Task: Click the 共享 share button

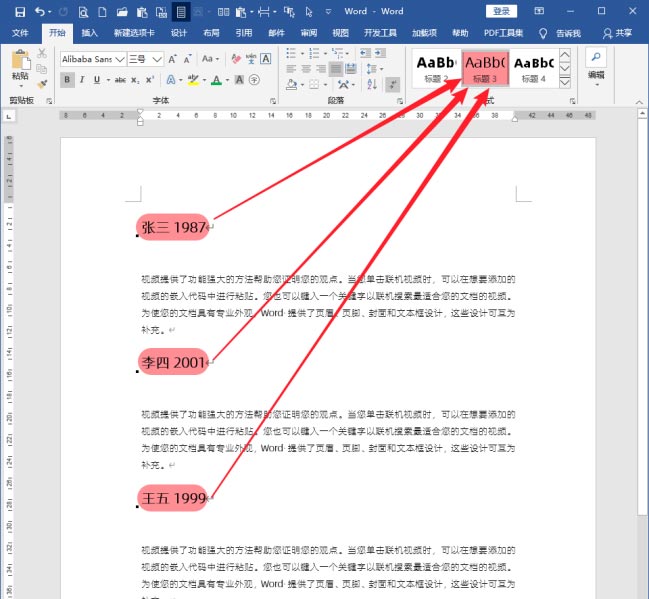Action: (x=618, y=33)
